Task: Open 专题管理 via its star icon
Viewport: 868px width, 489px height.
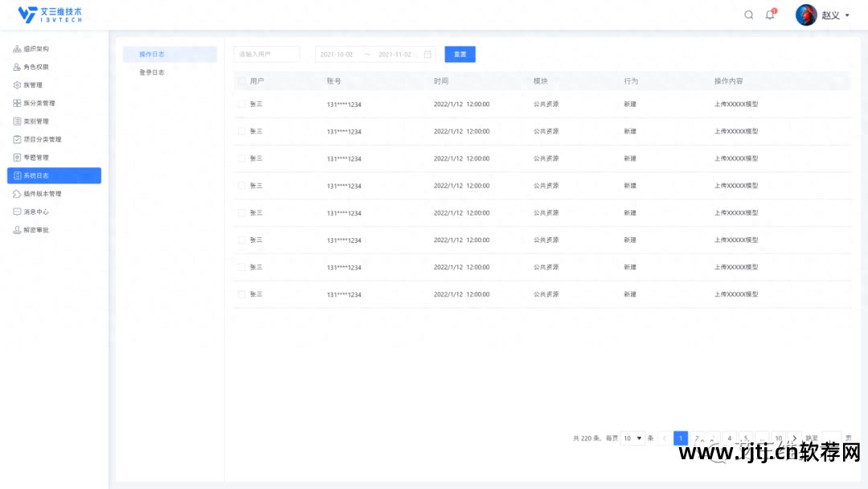Action: point(17,158)
